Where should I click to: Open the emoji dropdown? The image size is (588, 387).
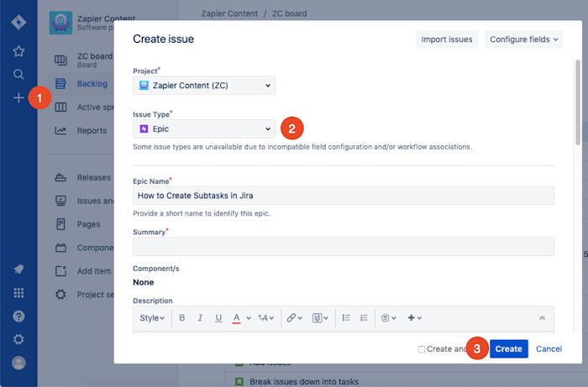pos(388,317)
